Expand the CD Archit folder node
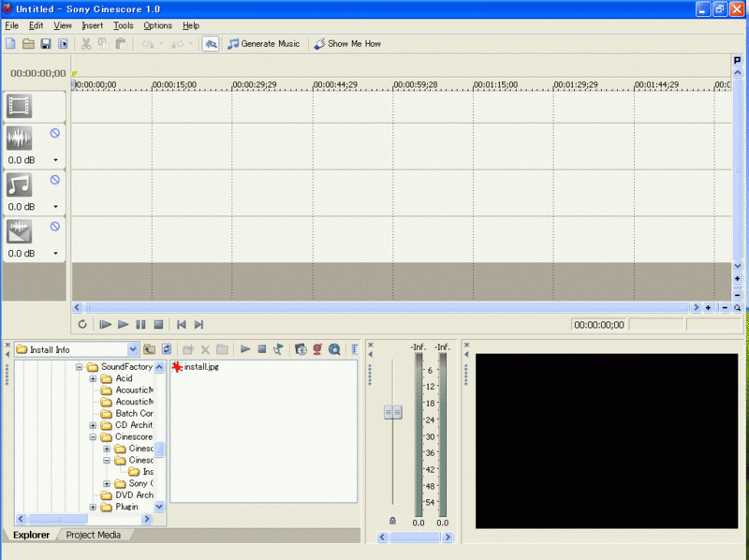 [93, 425]
